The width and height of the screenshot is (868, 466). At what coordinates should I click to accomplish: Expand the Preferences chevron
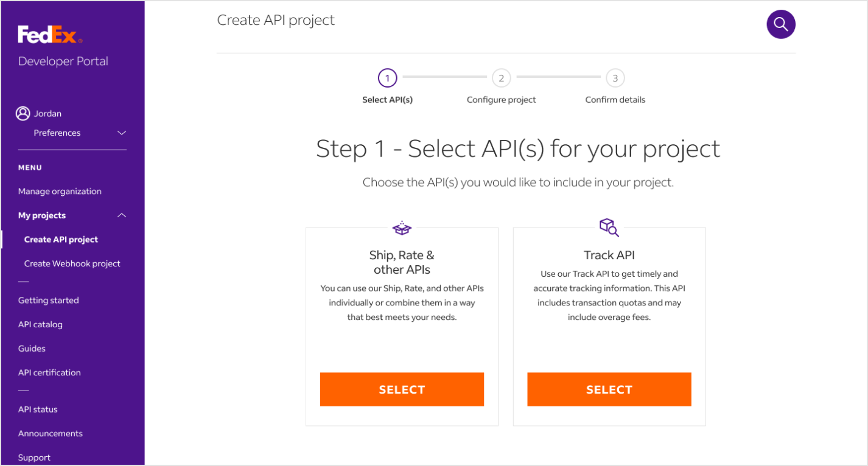[x=122, y=133]
